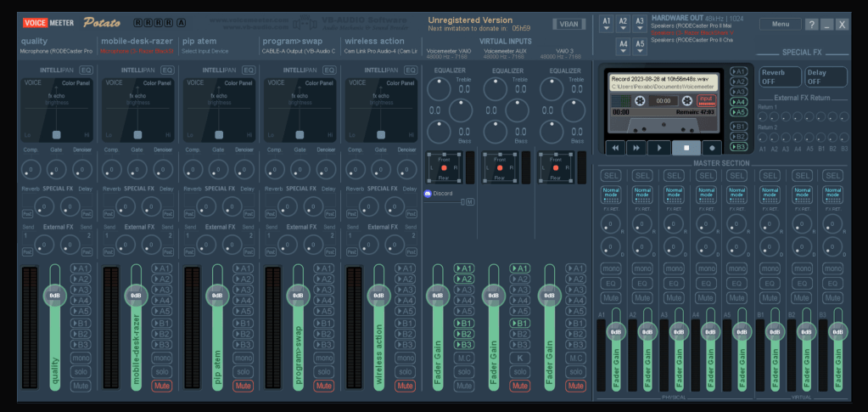The width and height of the screenshot is (868, 412).
Task: Mute the quality strip
Action: 81,386
